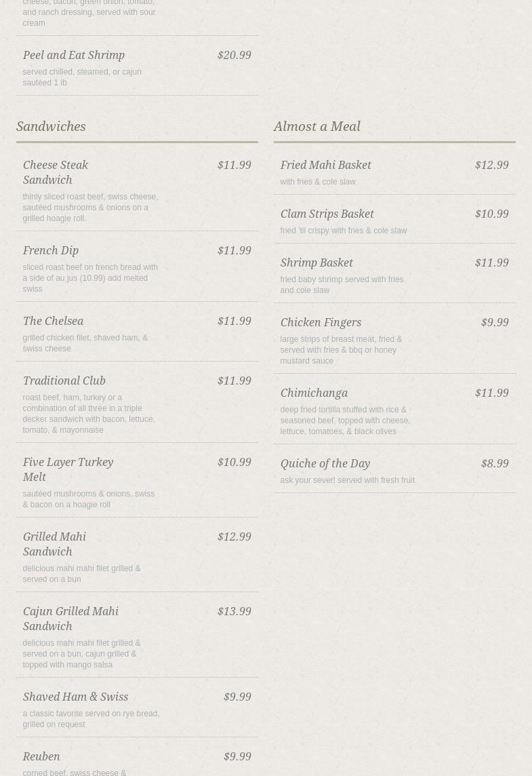532x776 pixels.
Task: Select the Peel and Eat Shrimp item
Action: 73,56
